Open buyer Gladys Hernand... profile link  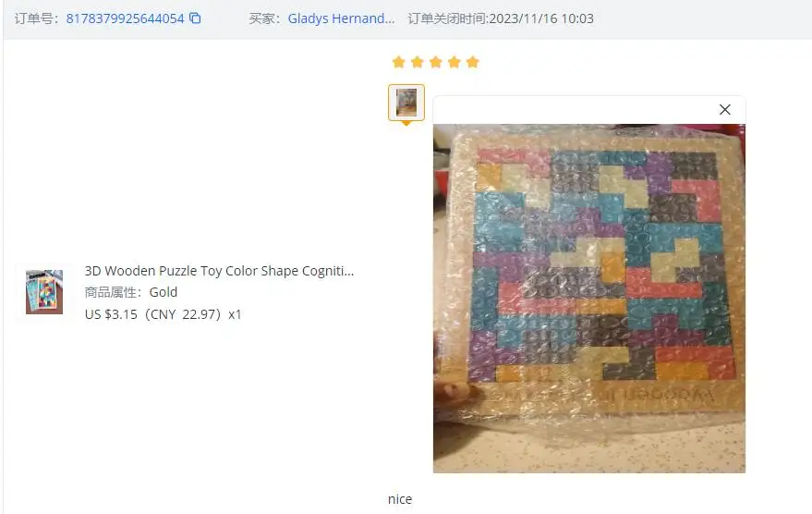[x=341, y=18]
